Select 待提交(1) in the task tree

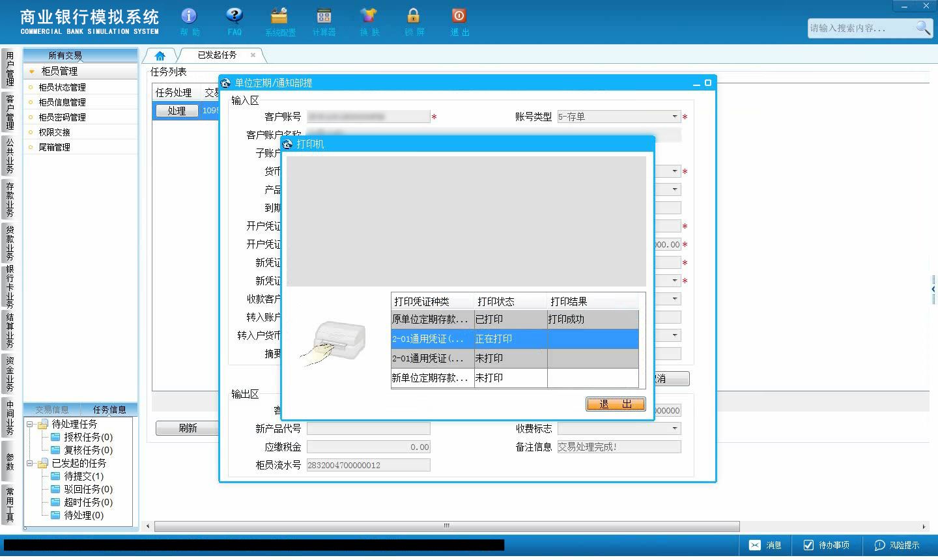83,477
